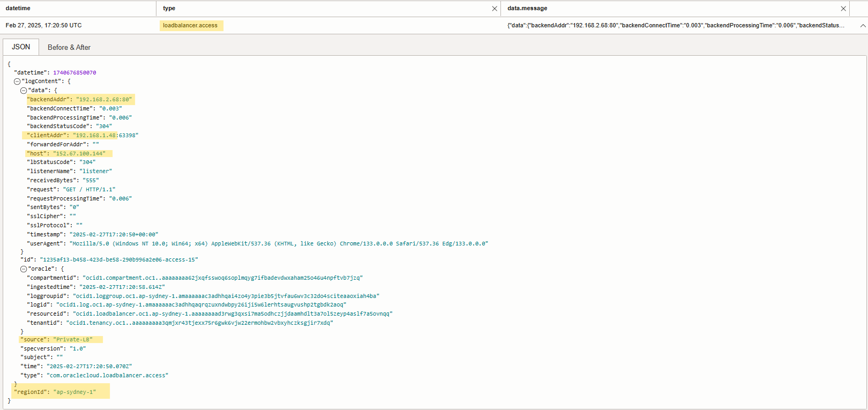
Task: Collapse the logContent JSON node
Action: pyautogui.click(x=17, y=81)
